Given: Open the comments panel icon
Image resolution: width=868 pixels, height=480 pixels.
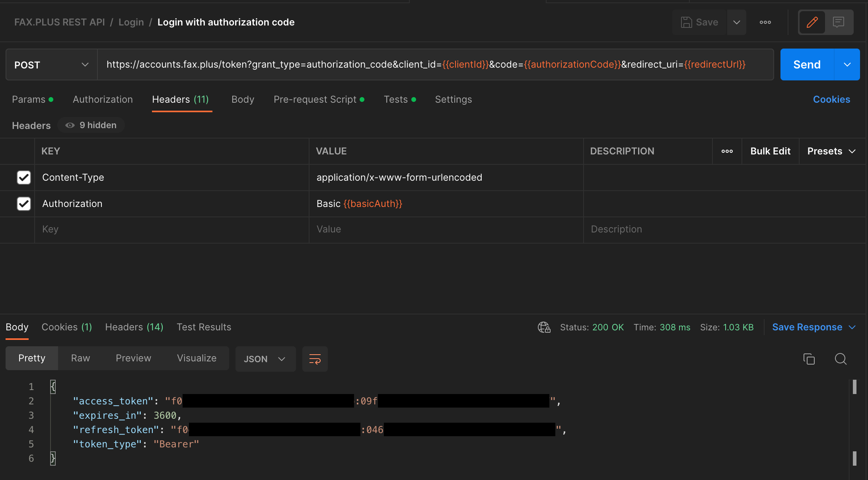Looking at the screenshot, I should (839, 22).
